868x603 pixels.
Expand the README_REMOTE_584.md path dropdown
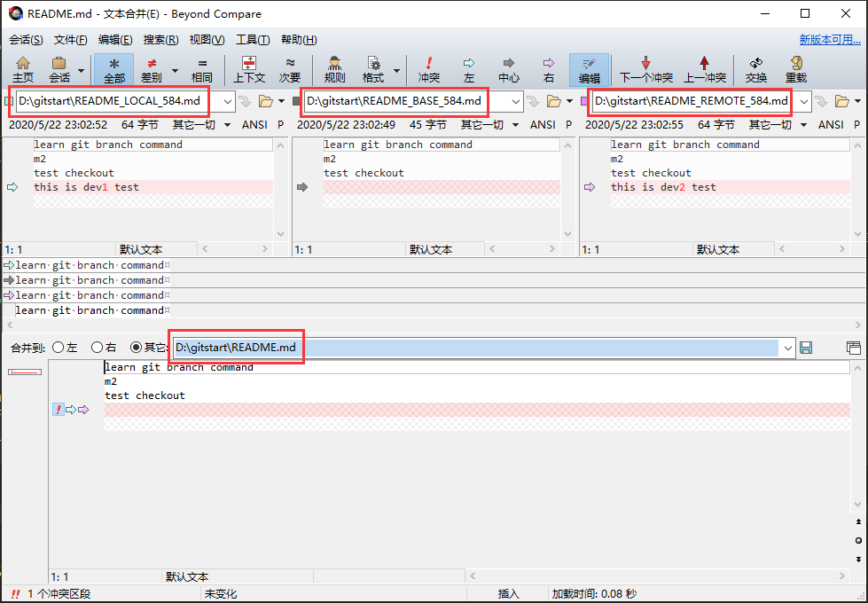[804, 101]
